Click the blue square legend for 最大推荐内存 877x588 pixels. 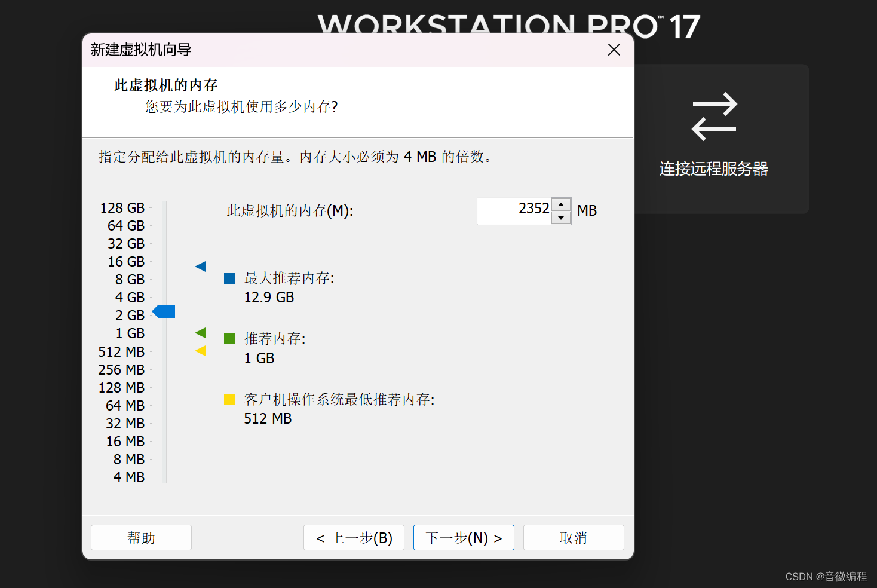(x=229, y=278)
